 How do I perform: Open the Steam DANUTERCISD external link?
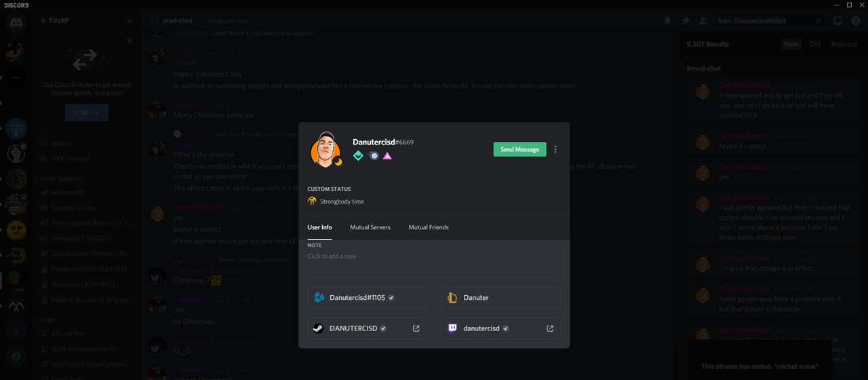(x=416, y=328)
